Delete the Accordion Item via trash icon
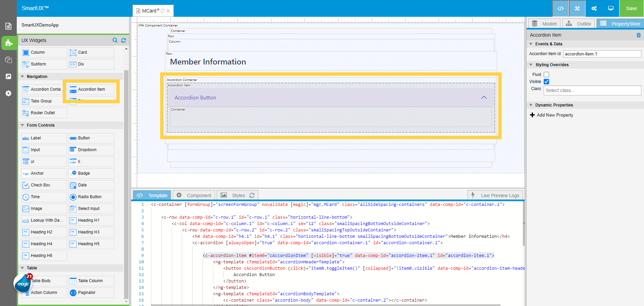The width and height of the screenshot is (644, 306). click(x=639, y=35)
